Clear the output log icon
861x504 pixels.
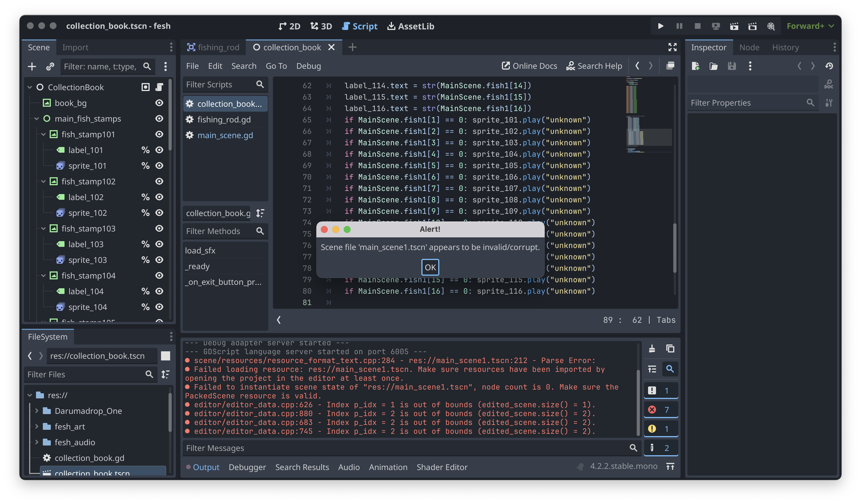point(651,349)
